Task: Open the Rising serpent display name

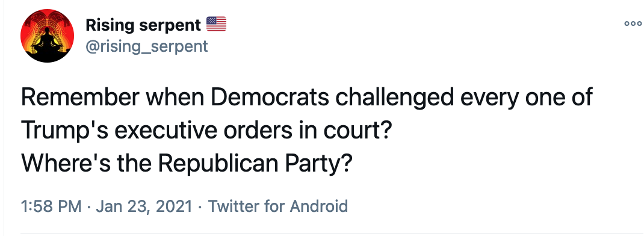Action: click(x=143, y=25)
